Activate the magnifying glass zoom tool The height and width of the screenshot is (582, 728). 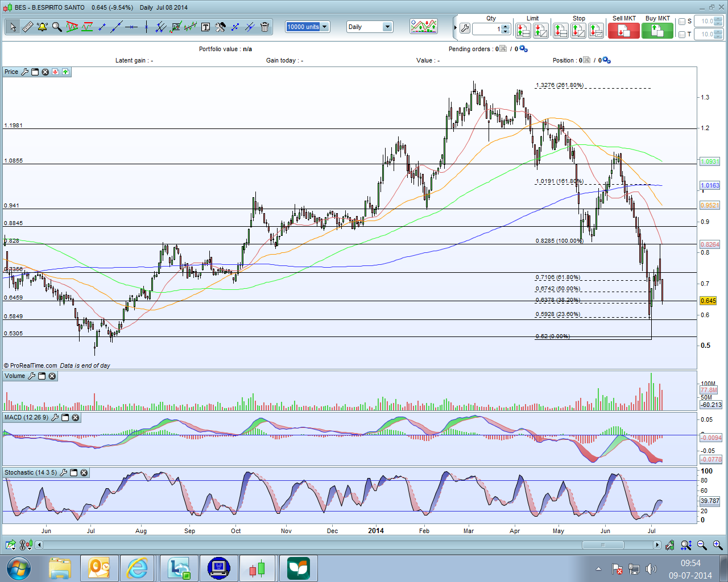(x=57, y=27)
